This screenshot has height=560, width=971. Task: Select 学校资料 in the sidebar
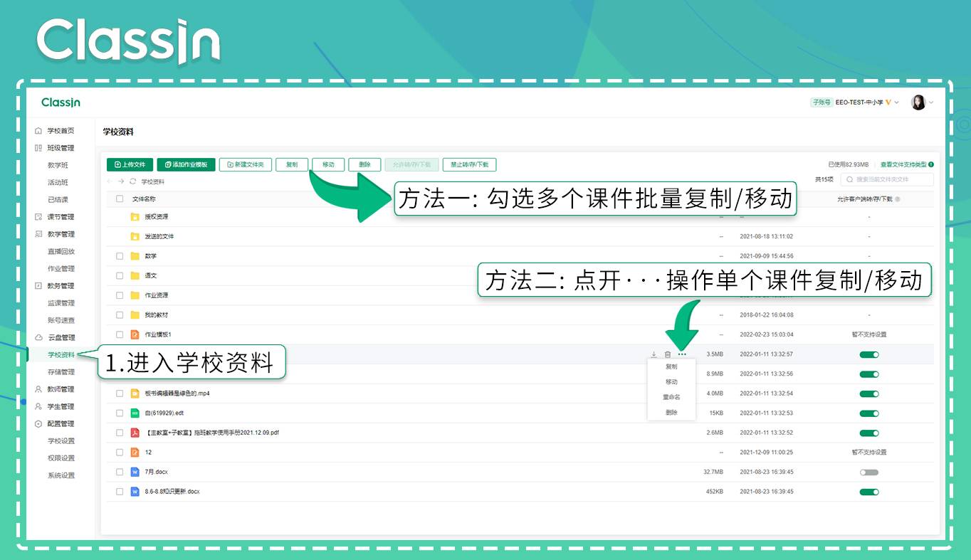(x=61, y=354)
